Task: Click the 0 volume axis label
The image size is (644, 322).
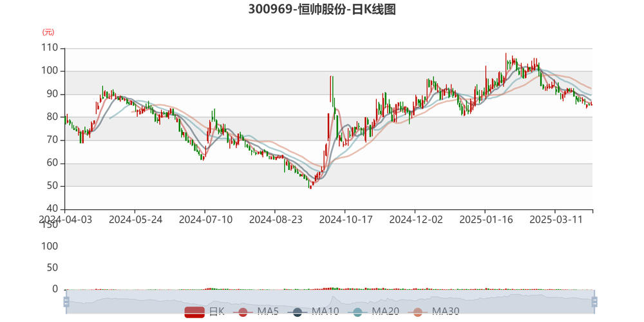Action: tap(55, 290)
